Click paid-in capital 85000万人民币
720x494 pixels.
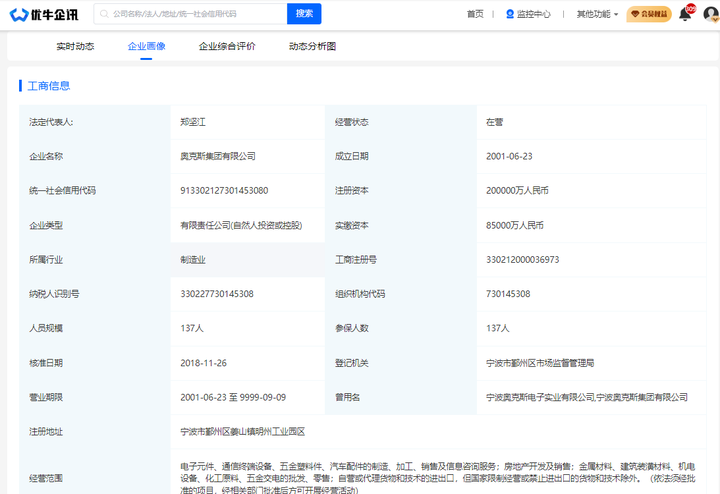tap(515, 225)
